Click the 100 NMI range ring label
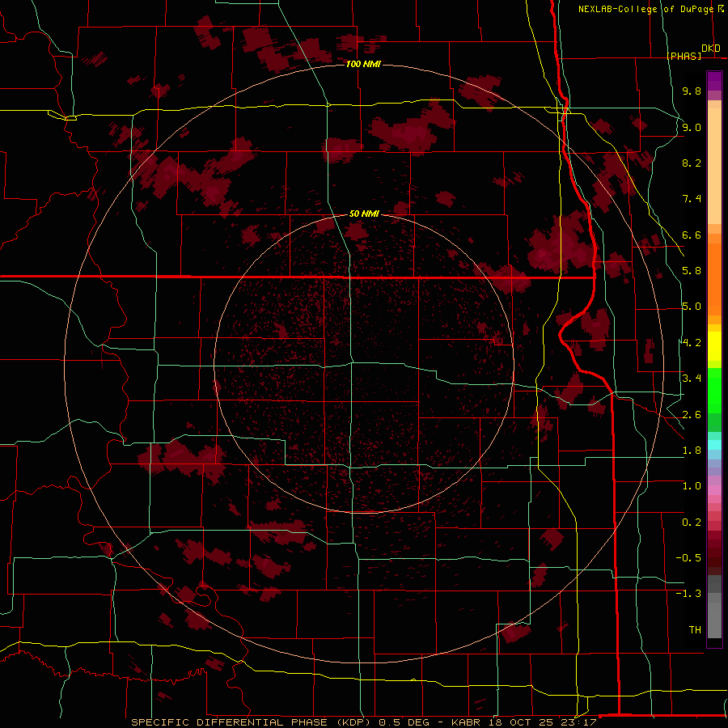Image resolution: width=728 pixels, height=728 pixels. click(363, 64)
